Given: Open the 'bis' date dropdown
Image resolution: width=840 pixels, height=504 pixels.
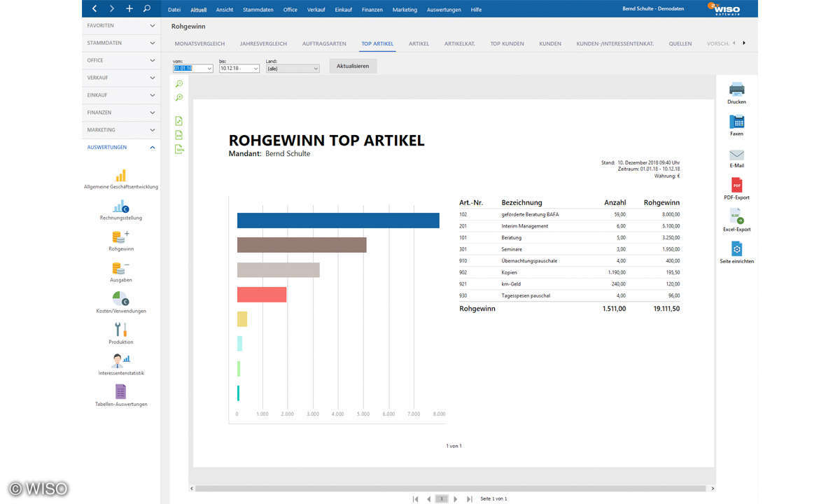Looking at the screenshot, I should tap(255, 69).
